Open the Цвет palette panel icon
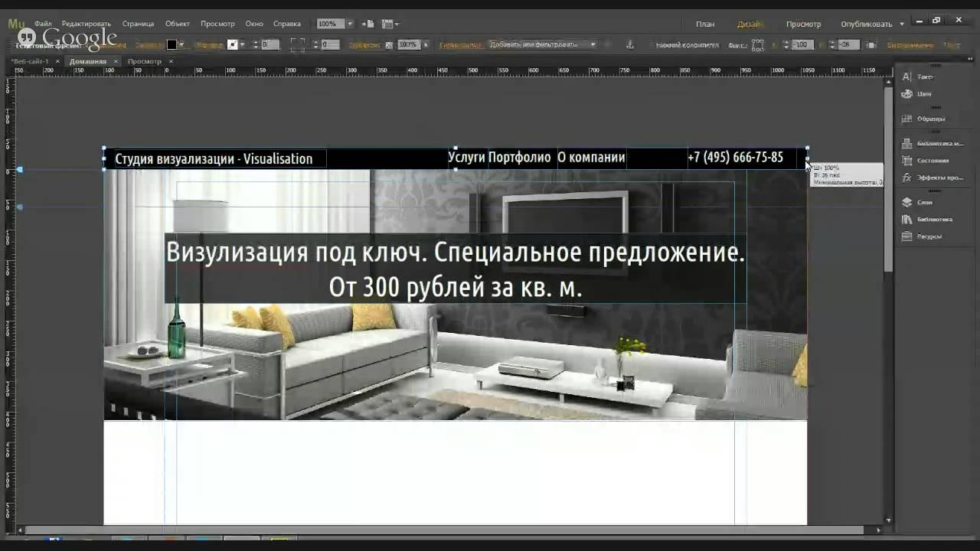980x551 pixels. click(907, 94)
